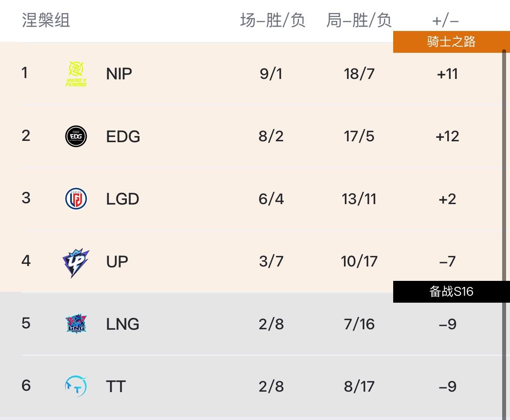This screenshot has width=510, height=420.
Task: Click the TT team logo
Action: pos(76,386)
